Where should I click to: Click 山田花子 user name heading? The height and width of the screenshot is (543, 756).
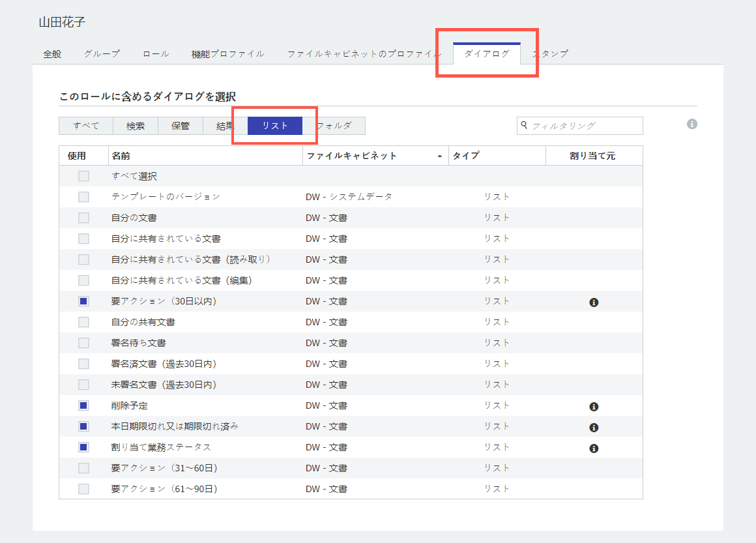point(62,22)
